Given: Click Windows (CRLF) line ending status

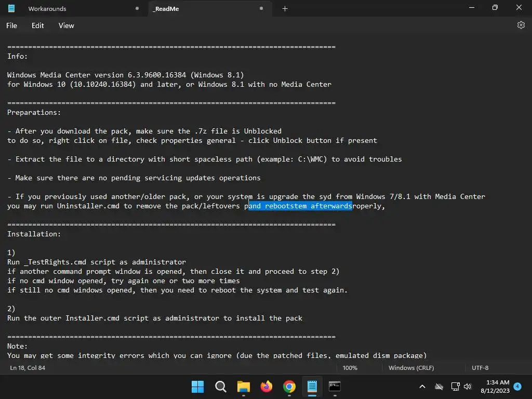Looking at the screenshot, I should click(411, 368).
